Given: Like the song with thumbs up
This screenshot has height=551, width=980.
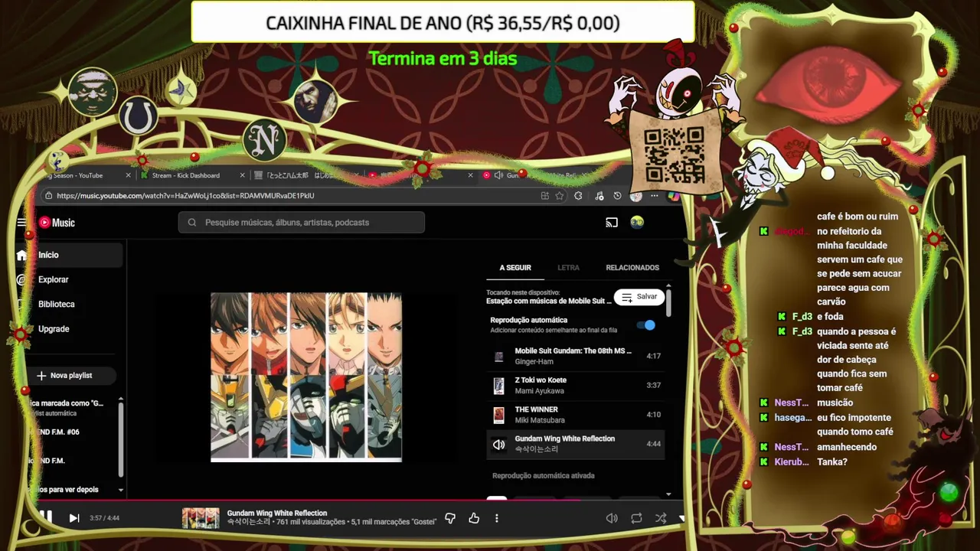Looking at the screenshot, I should (474, 518).
